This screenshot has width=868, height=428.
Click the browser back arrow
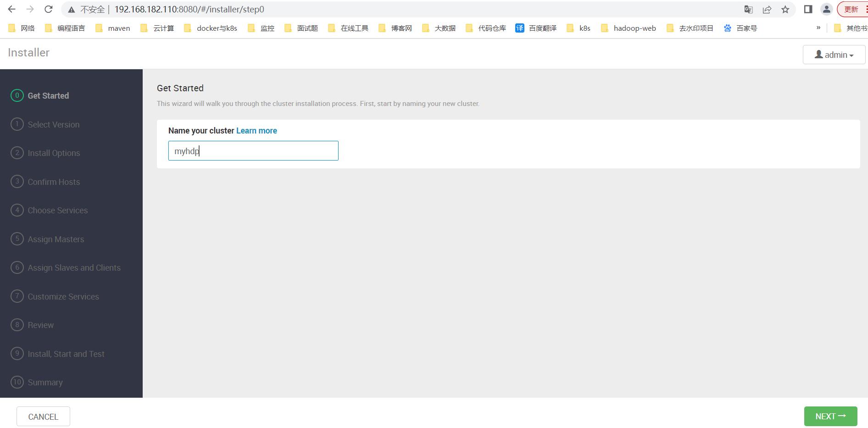12,9
